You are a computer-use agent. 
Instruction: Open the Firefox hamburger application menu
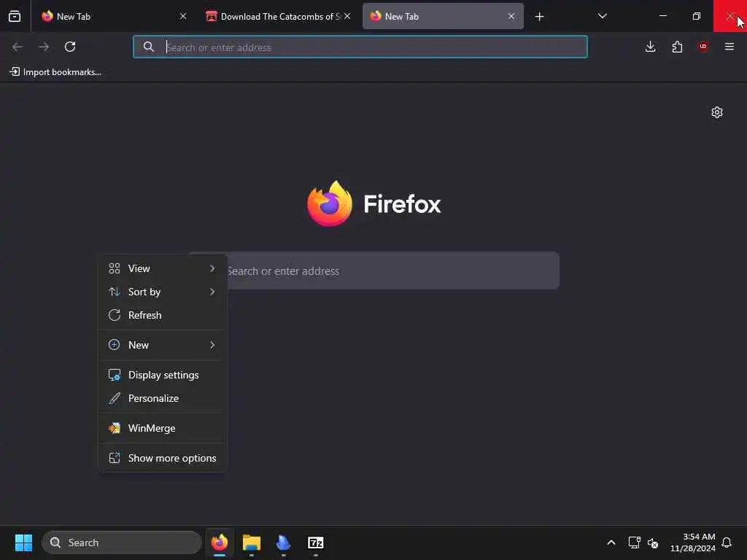click(x=729, y=47)
